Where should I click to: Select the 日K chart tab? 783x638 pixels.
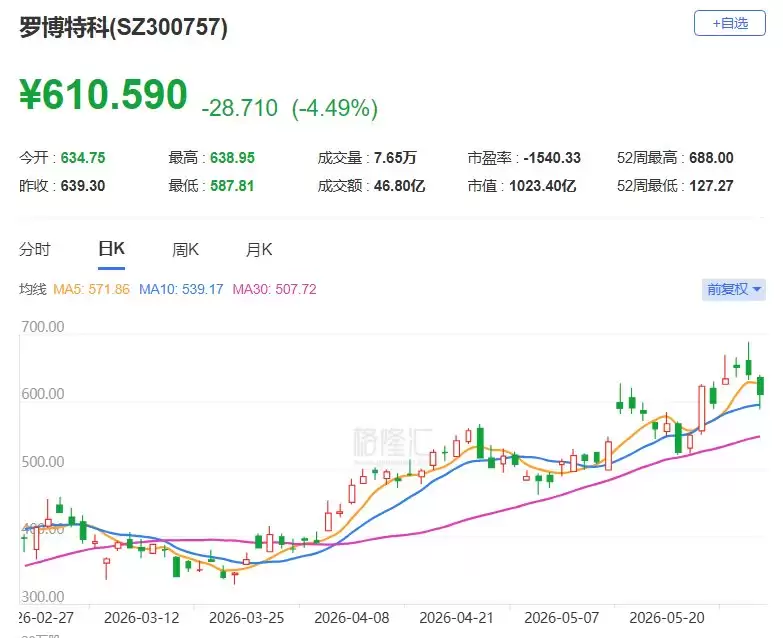pyautogui.click(x=111, y=249)
